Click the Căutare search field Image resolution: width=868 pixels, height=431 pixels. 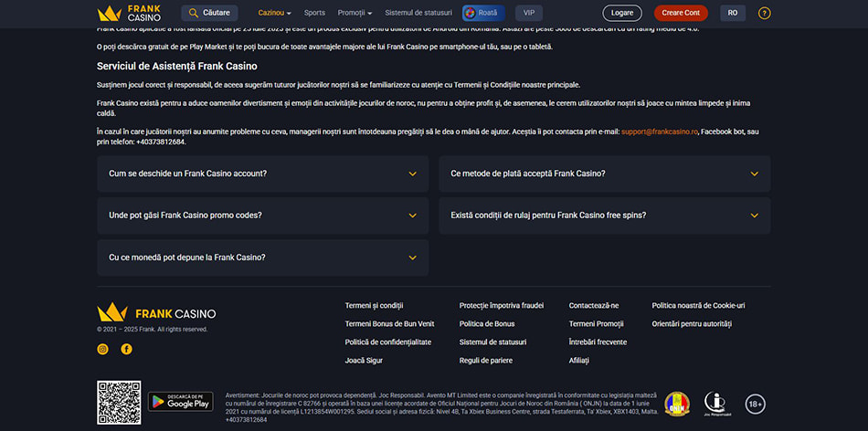click(x=209, y=13)
